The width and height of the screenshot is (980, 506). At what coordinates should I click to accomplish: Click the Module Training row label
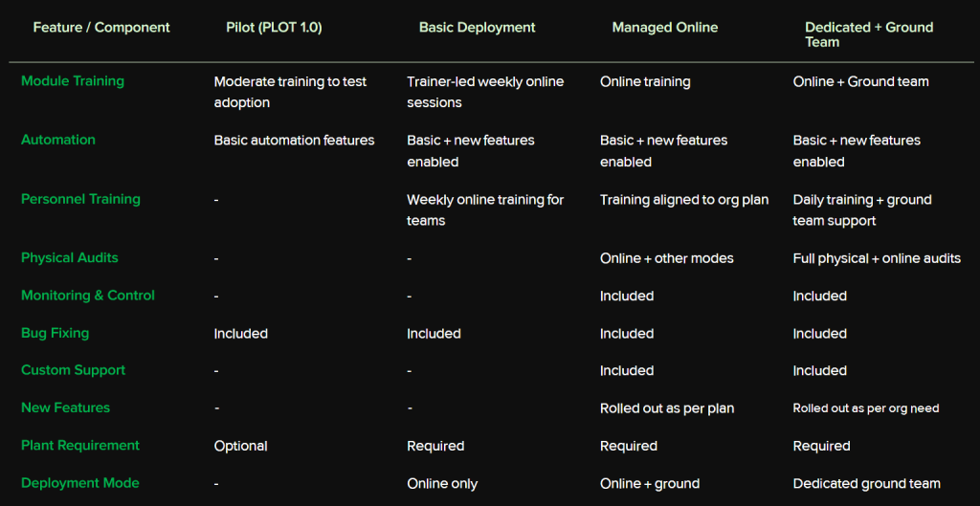73,81
